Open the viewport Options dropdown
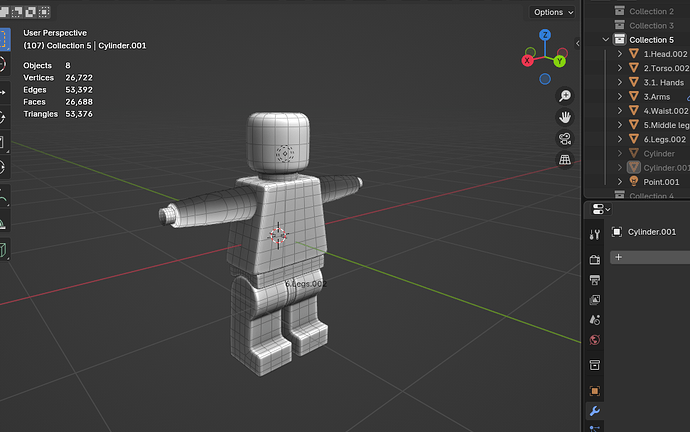The width and height of the screenshot is (690, 432). pos(553,12)
